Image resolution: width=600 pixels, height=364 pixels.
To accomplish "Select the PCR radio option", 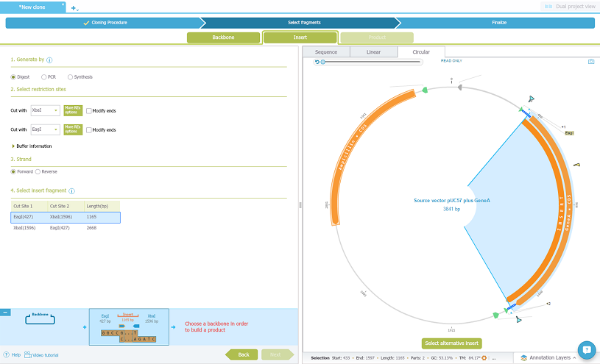I will (x=43, y=76).
